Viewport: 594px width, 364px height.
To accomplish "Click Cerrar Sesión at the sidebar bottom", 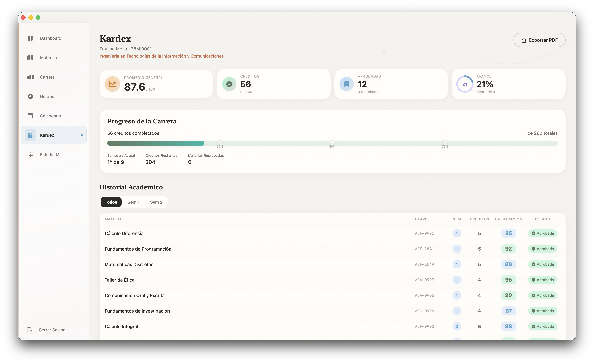I will pyautogui.click(x=52, y=330).
